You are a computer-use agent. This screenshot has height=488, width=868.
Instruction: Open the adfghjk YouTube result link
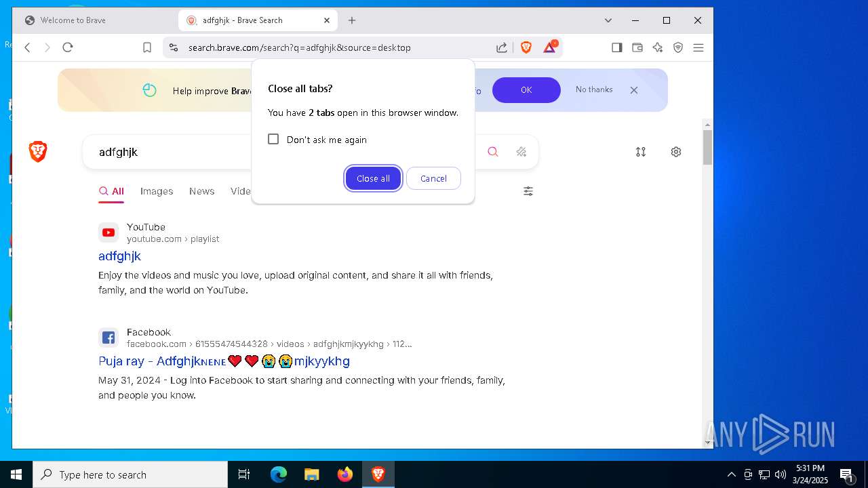[x=119, y=256]
